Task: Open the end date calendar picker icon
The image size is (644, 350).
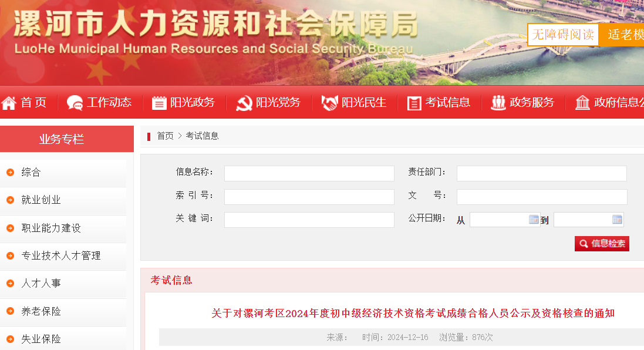Action: point(617,220)
